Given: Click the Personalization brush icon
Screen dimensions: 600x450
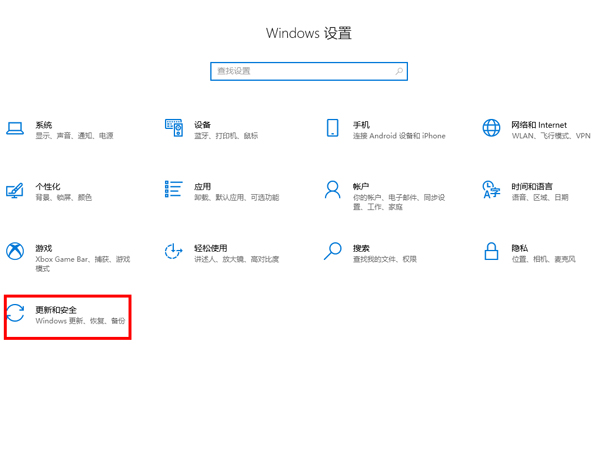Looking at the screenshot, I should (15, 190).
